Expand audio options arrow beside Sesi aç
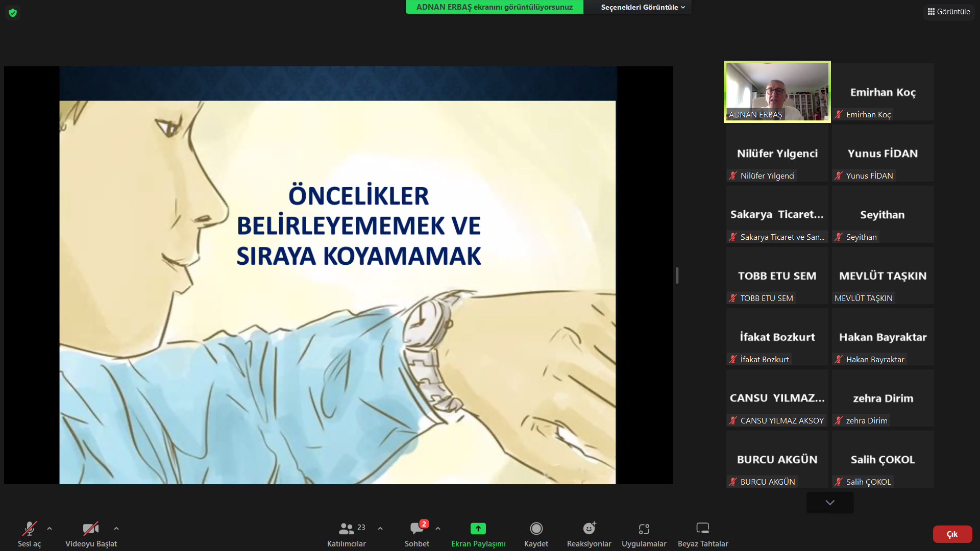The height and width of the screenshot is (551, 980). point(50,529)
